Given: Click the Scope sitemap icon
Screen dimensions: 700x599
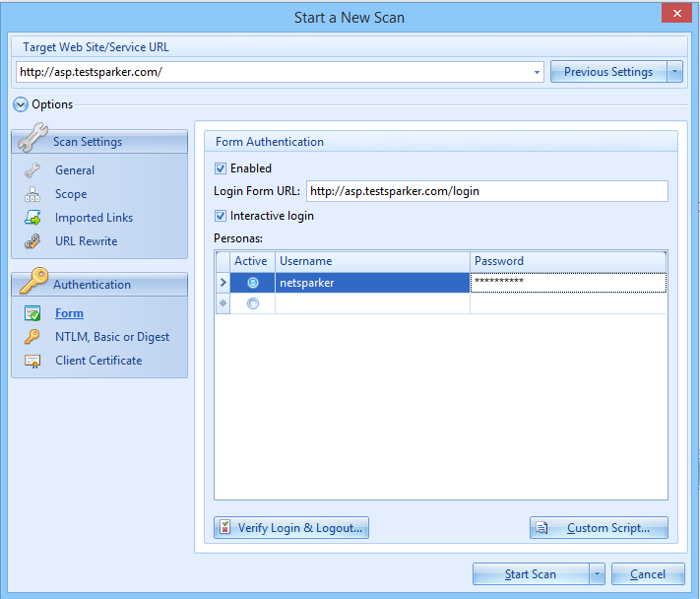Looking at the screenshot, I should (x=32, y=194).
